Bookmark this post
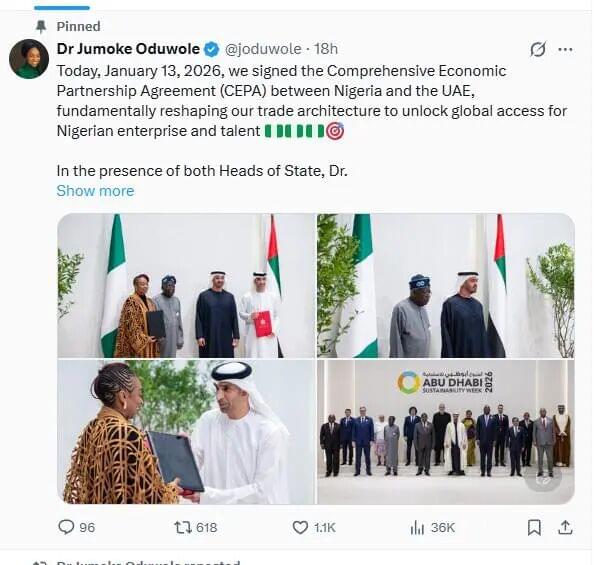The width and height of the screenshot is (594, 565). point(534,527)
